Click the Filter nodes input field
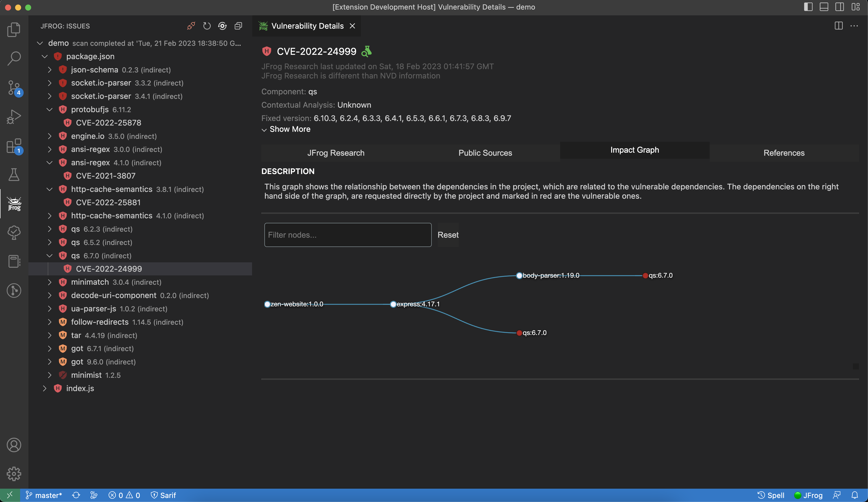Viewport: 868px width, 502px height. click(348, 235)
